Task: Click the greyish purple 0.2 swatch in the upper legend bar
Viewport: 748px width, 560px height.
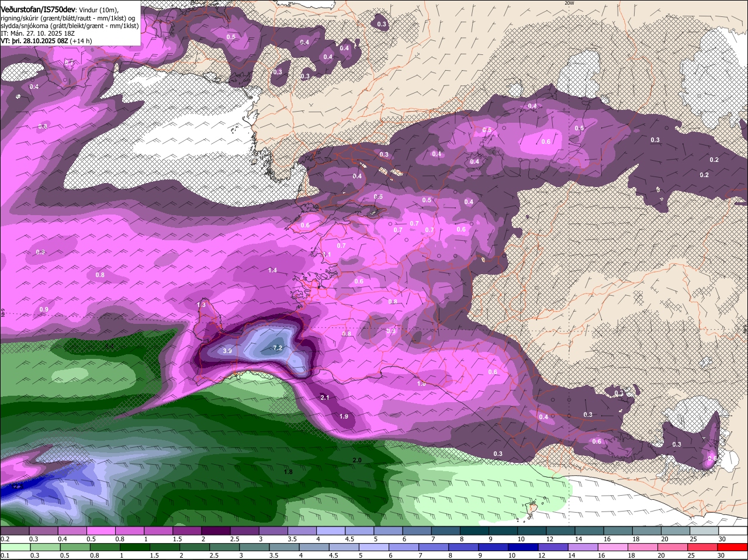Action: pyautogui.click(x=15, y=531)
